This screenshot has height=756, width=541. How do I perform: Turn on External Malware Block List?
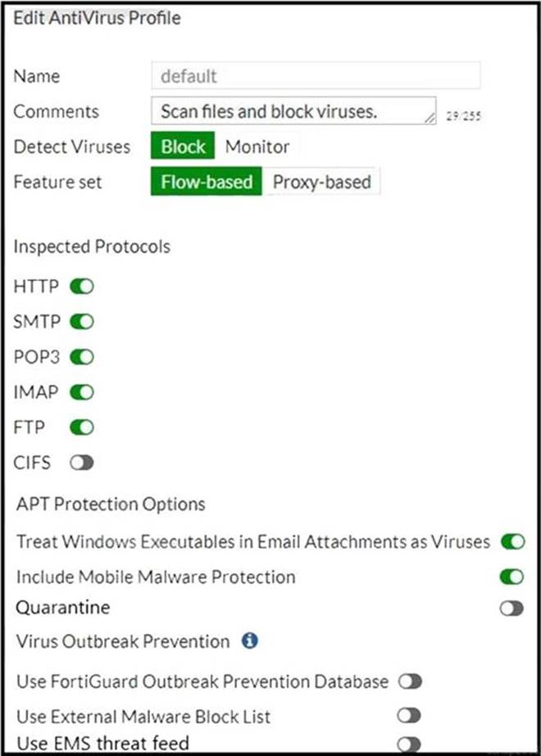[x=409, y=716]
